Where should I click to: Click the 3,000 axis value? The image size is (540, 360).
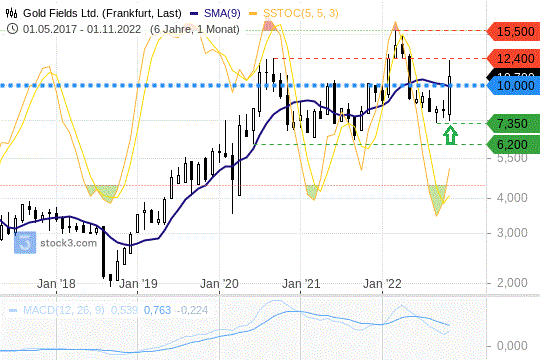[512, 233]
